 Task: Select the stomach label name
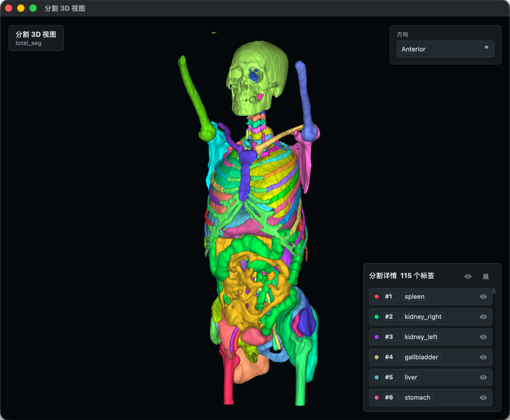[418, 398]
